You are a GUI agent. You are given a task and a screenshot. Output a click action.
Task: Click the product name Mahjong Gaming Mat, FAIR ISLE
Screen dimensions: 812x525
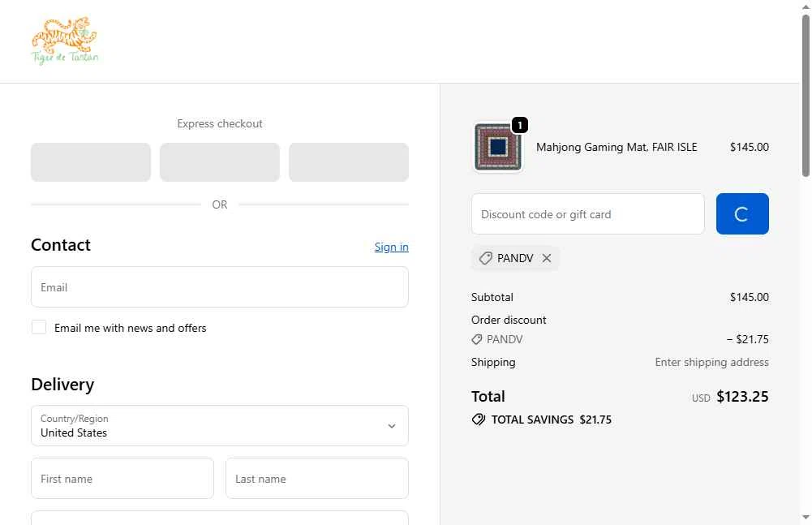click(617, 147)
